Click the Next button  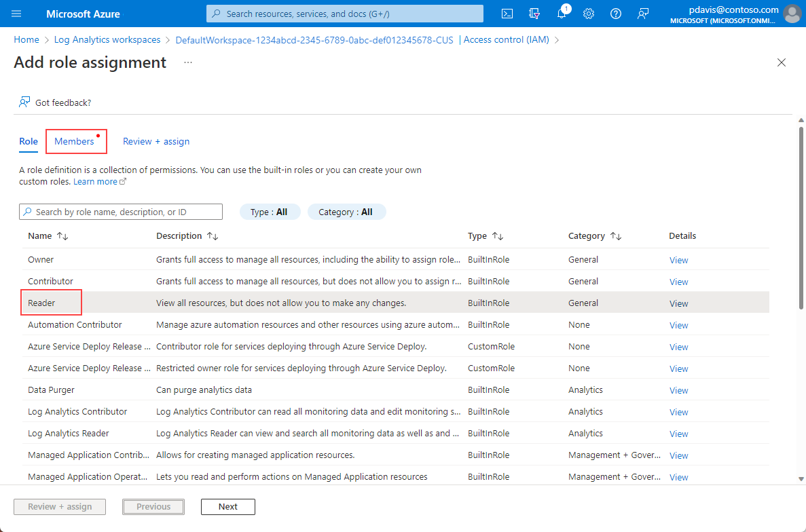coord(228,506)
